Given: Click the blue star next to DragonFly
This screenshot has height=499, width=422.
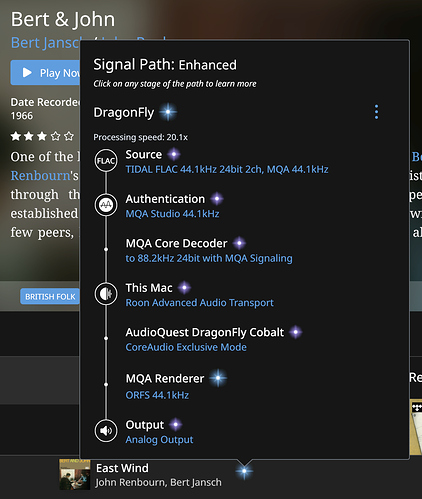Looking at the screenshot, I should [x=168, y=112].
